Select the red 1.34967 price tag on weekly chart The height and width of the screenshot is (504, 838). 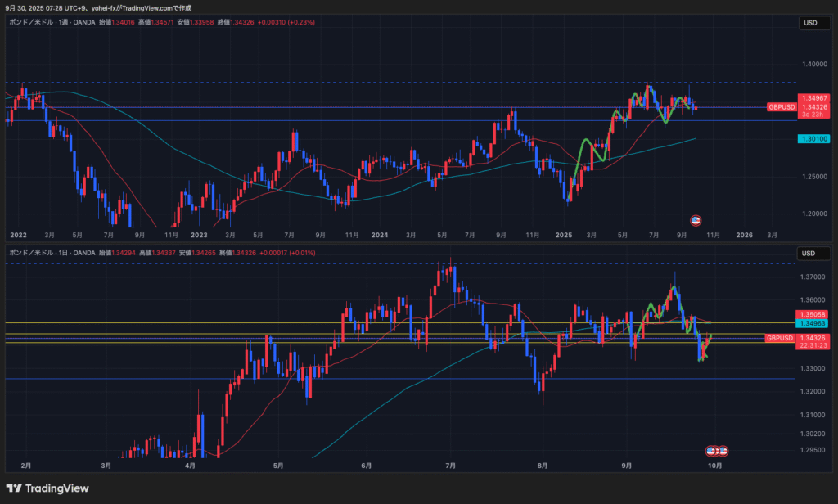[x=814, y=98]
